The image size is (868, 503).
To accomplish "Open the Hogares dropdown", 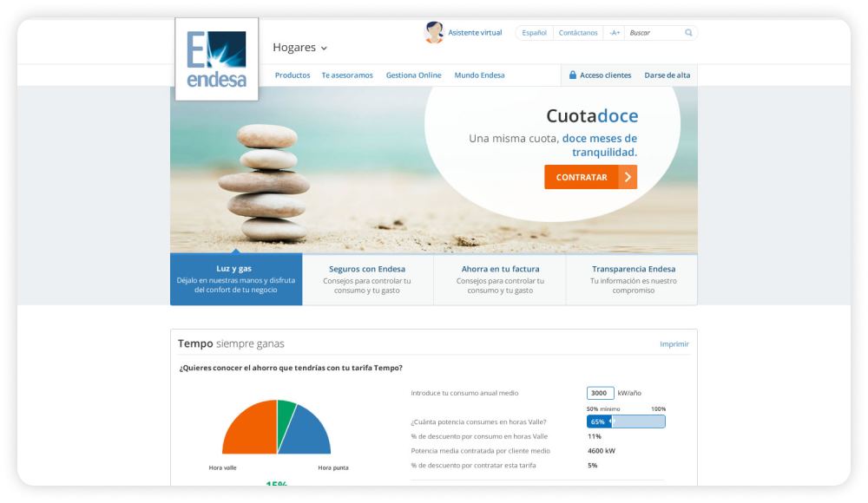I will 299,48.
